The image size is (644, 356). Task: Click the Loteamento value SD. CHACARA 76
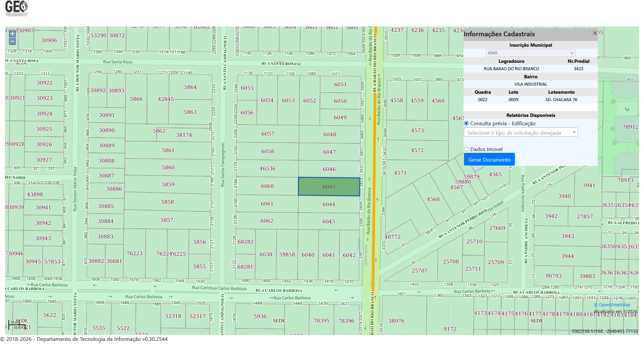coord(561,99)
